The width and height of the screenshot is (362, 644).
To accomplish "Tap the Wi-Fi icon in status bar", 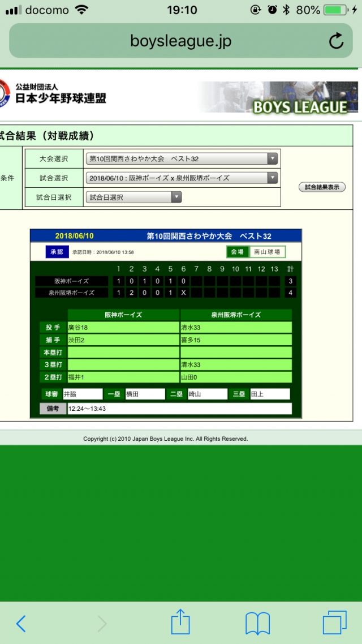I will click(82, 10).
